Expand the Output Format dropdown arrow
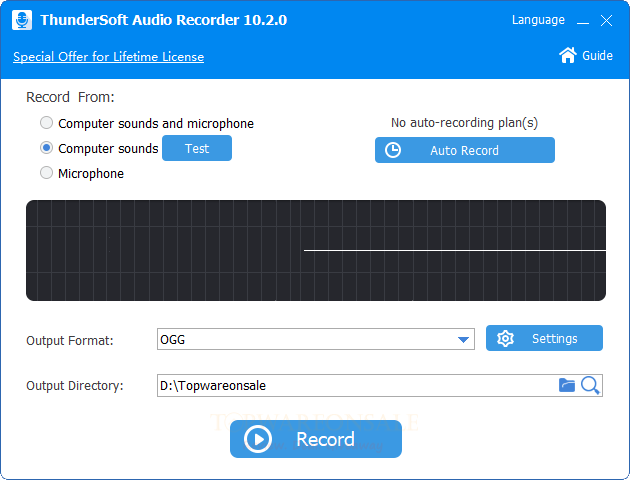Screen dimensions: 630x480 pyautogui.click(x=463, y=340)
